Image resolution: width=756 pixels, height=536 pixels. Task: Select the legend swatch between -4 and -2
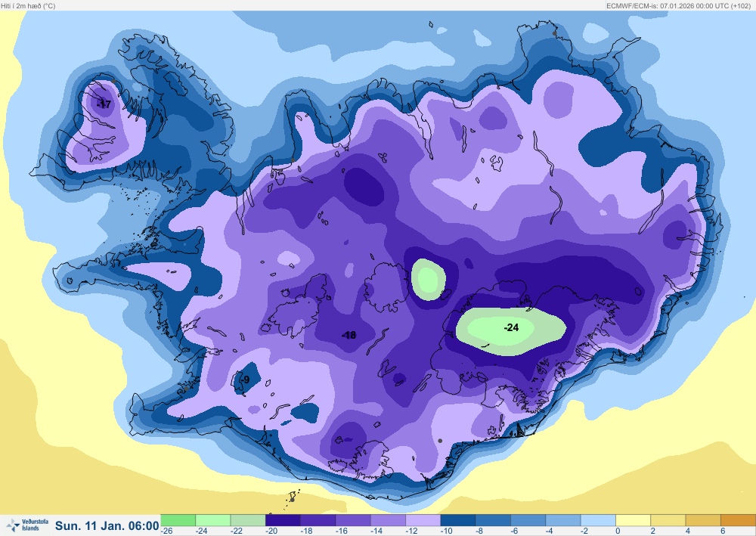tap(563, 520)
